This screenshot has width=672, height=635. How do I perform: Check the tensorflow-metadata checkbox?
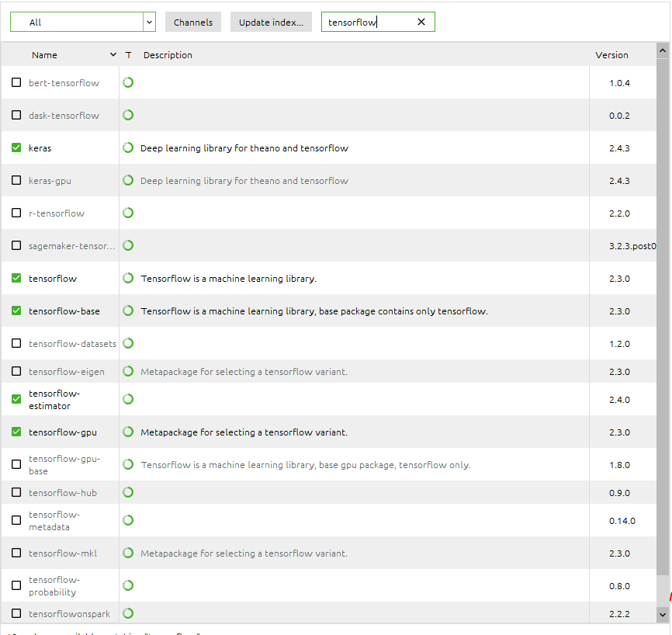point(16,520)
